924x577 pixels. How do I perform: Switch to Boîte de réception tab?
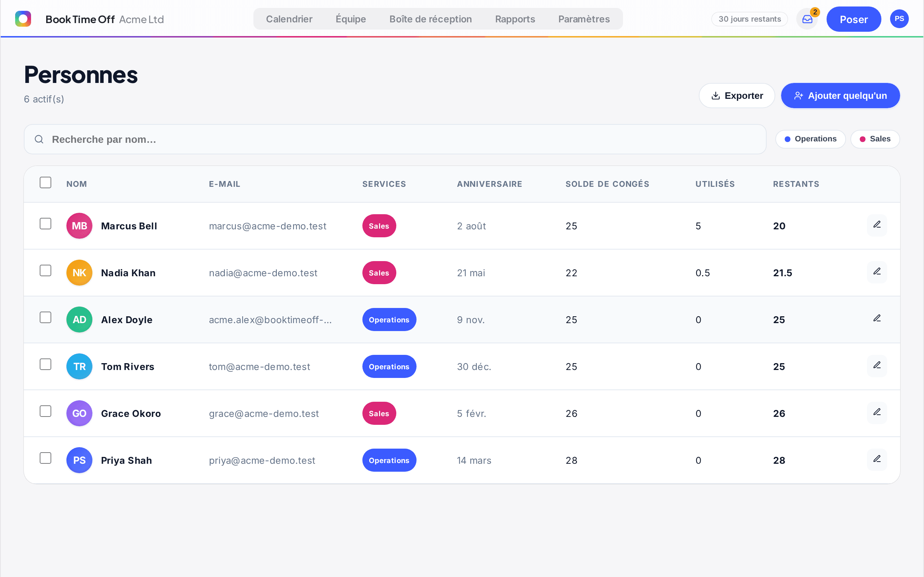click(x=430, y=19)
